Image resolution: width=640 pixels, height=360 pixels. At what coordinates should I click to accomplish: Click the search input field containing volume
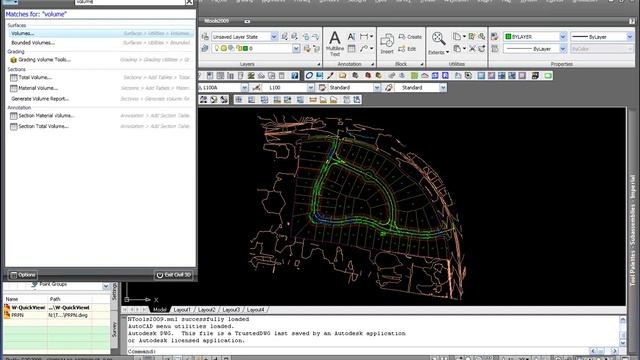tap(130, 2)
